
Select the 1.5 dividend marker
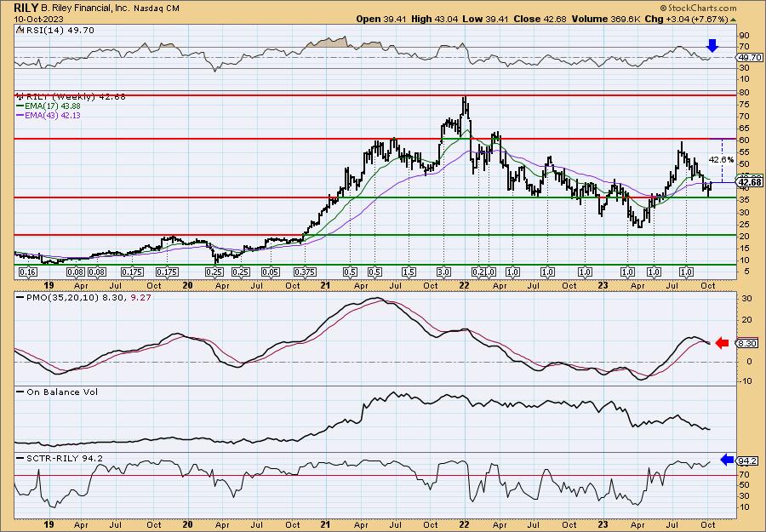409,272
